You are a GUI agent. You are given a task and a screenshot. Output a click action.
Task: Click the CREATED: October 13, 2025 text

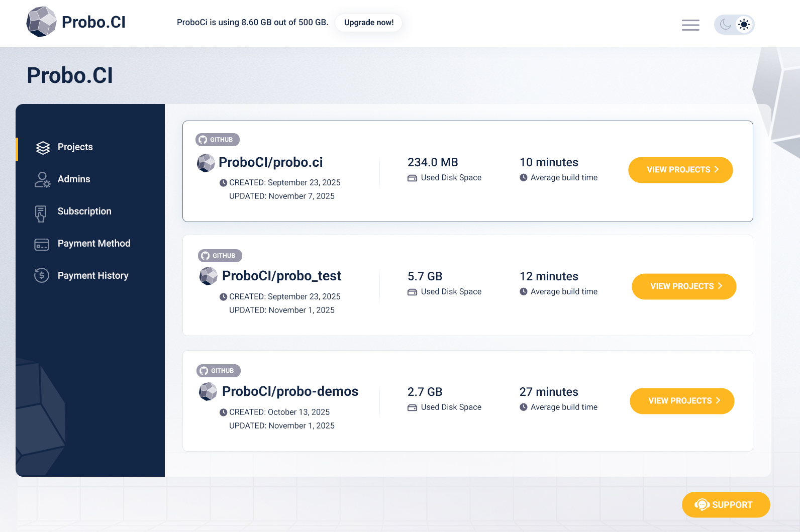279,412
